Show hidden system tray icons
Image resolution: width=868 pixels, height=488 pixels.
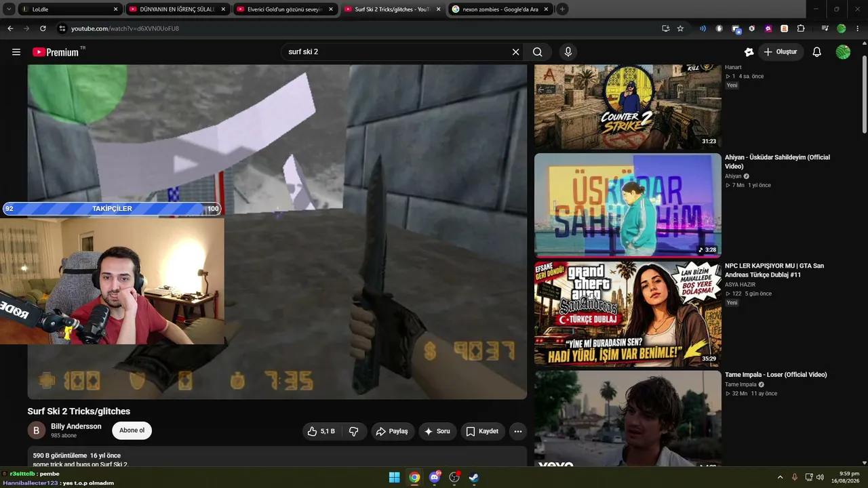click(x=780, y=477)
